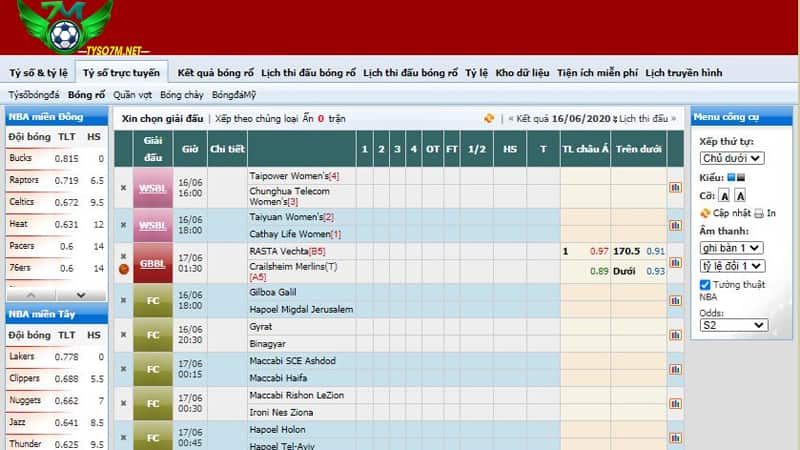Open the Tỷ số trực tuyến tab
Screen dimensions: 800x450
(121, 73)
